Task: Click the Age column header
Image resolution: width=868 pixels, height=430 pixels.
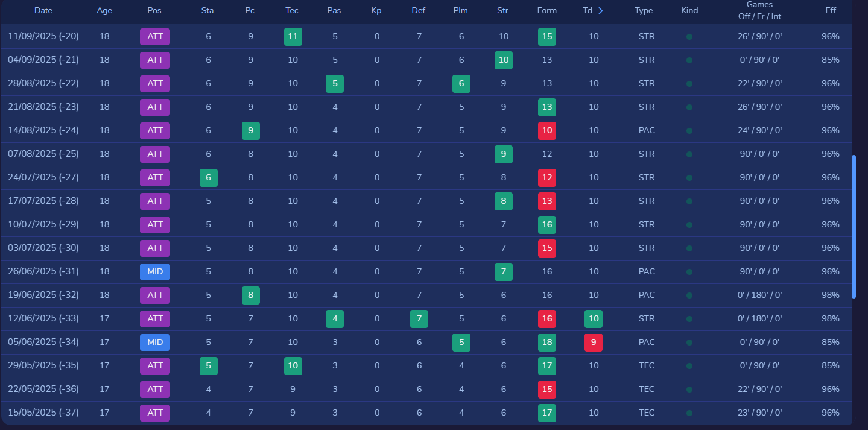Action: (x=104, y=11)
